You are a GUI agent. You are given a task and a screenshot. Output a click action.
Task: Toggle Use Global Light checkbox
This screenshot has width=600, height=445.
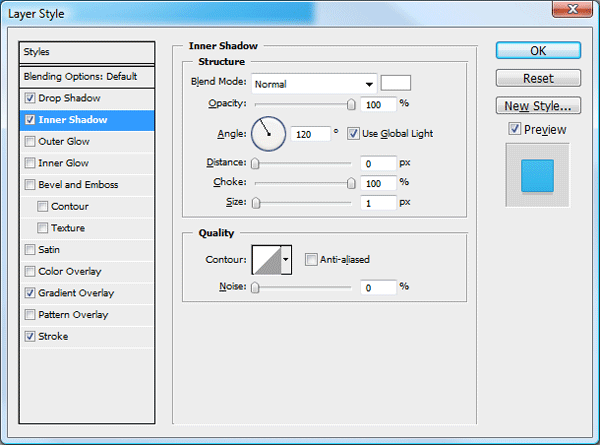(353, 134)
